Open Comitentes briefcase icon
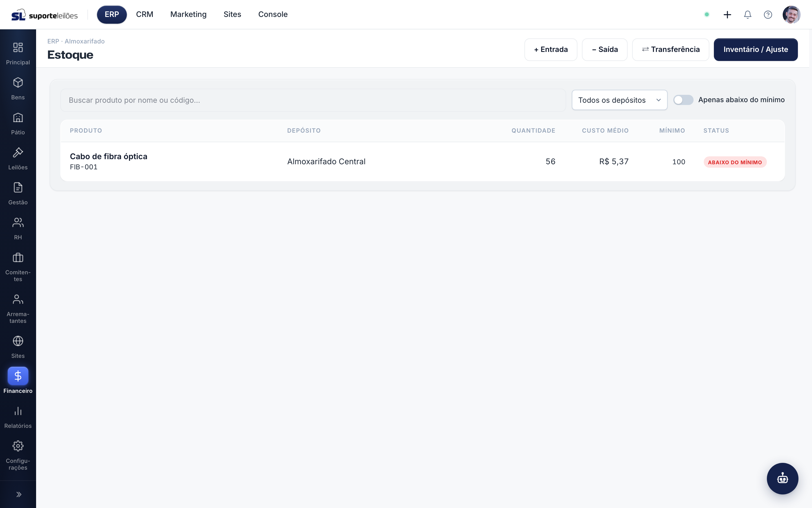The height and width of the screenshot is (508, 812). (18, 257)
